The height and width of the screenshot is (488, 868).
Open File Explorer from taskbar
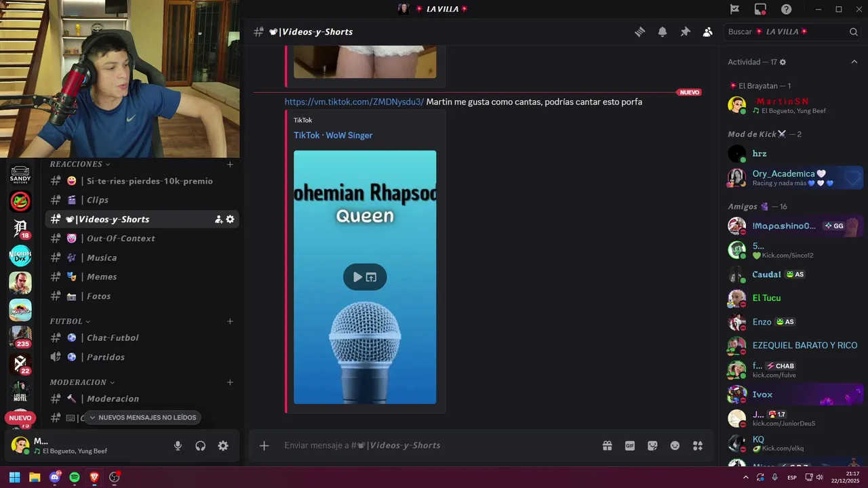[35, 477]
